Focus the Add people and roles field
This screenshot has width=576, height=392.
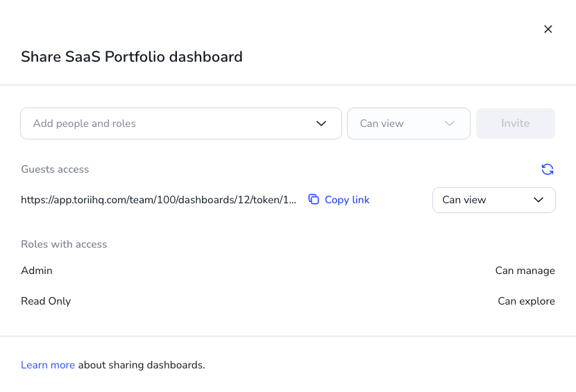180,123
